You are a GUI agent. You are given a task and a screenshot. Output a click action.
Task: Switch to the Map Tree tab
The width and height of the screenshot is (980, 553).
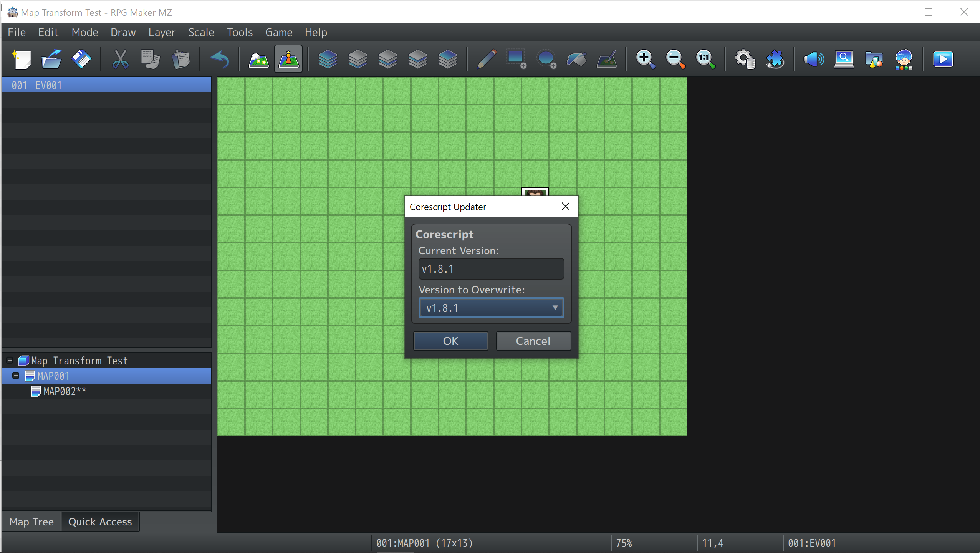[31, 522]
